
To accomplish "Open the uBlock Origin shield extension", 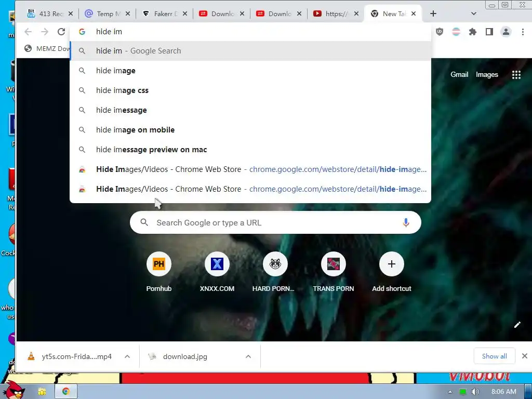I will pos(440,32).
